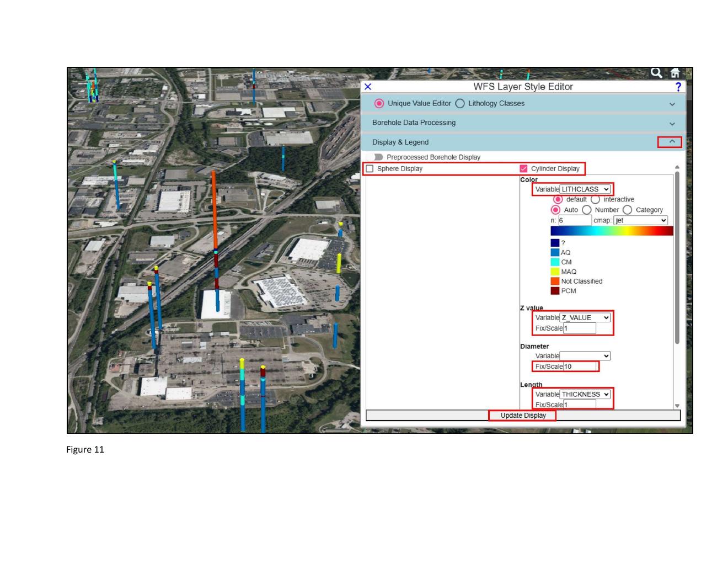Close the WFS Layer Style Editor
The image size is (728, 563).
pyautogui.click(x=368, y=87)
